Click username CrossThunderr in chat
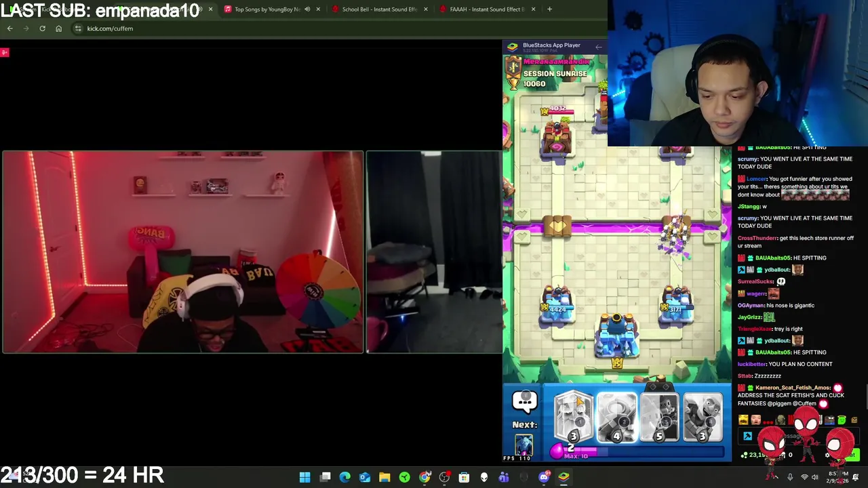Image resolution: width=868 pixels, height=488 pixels. point(757,238)
